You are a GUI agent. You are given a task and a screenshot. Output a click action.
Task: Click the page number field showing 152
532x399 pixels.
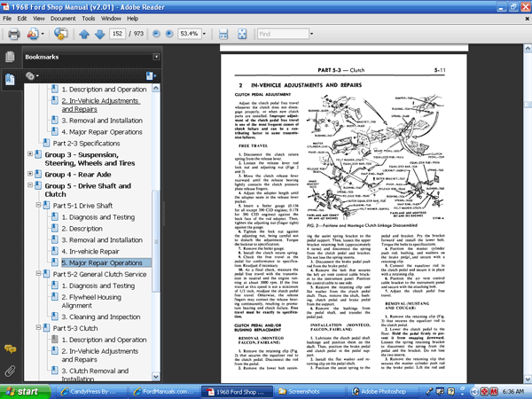point(117,34)
